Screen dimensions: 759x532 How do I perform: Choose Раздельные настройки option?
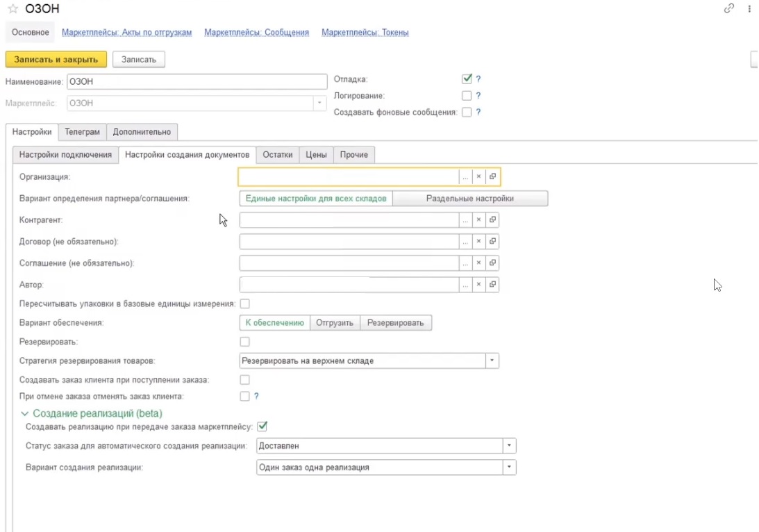[x=470, y=199]
